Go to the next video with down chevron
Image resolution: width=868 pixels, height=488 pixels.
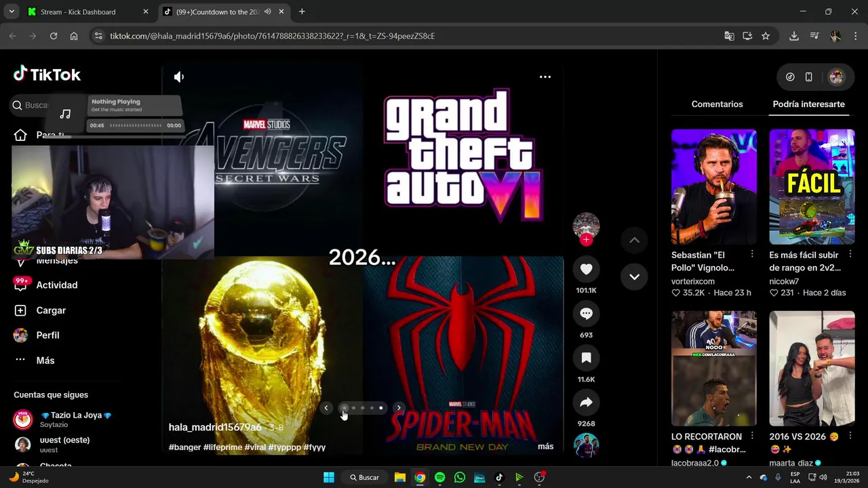coord(634,277)
